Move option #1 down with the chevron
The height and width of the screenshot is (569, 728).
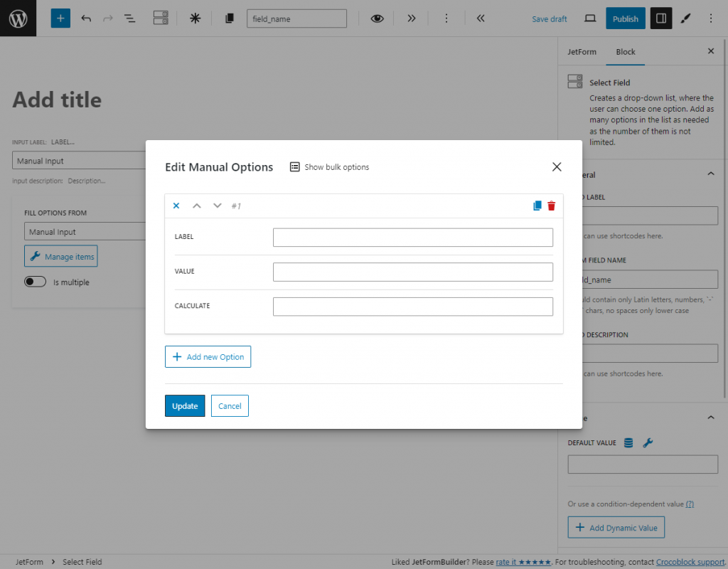point(218,206)
